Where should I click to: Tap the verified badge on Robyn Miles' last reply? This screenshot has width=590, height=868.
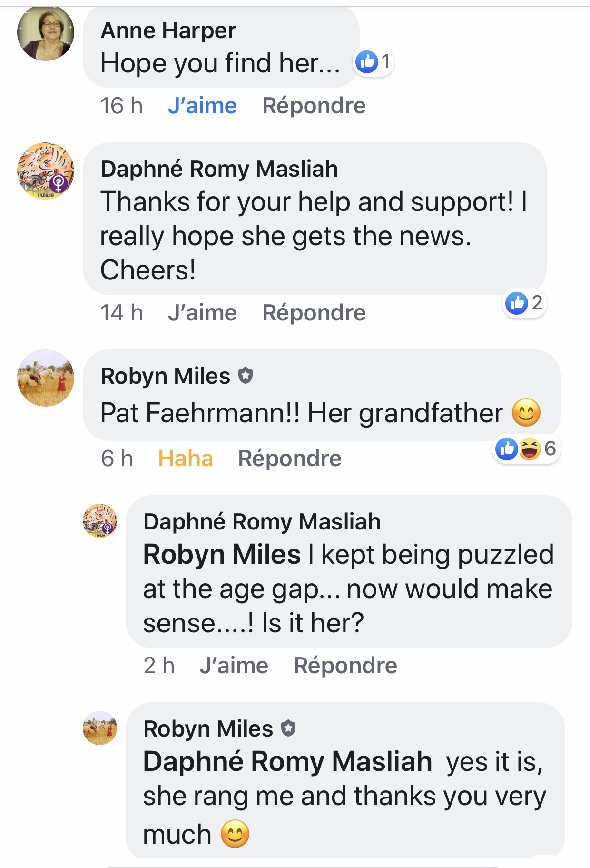tap(288, 728)
